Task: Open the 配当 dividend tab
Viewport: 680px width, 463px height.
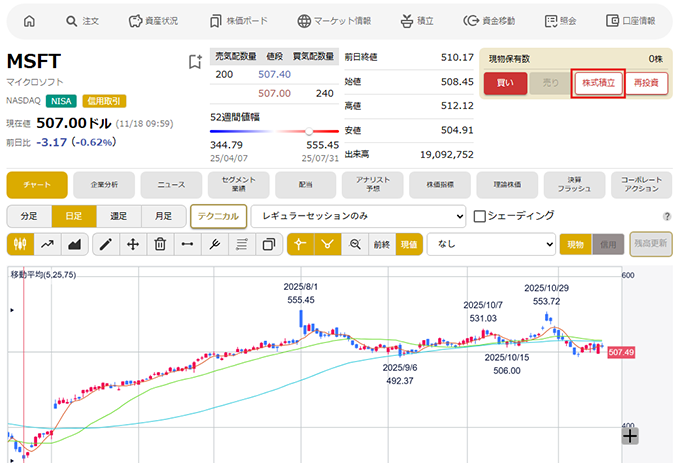Action: coord(306,185)
